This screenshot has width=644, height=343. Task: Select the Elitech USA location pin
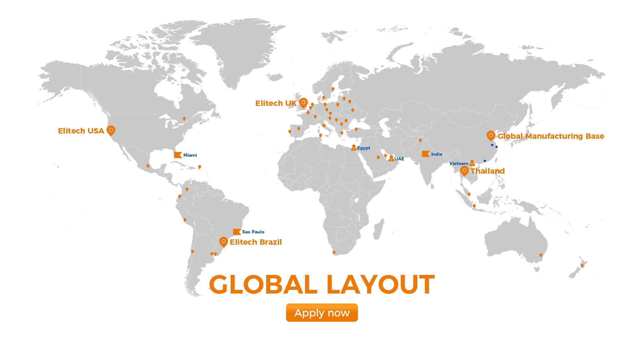point(111,130)
